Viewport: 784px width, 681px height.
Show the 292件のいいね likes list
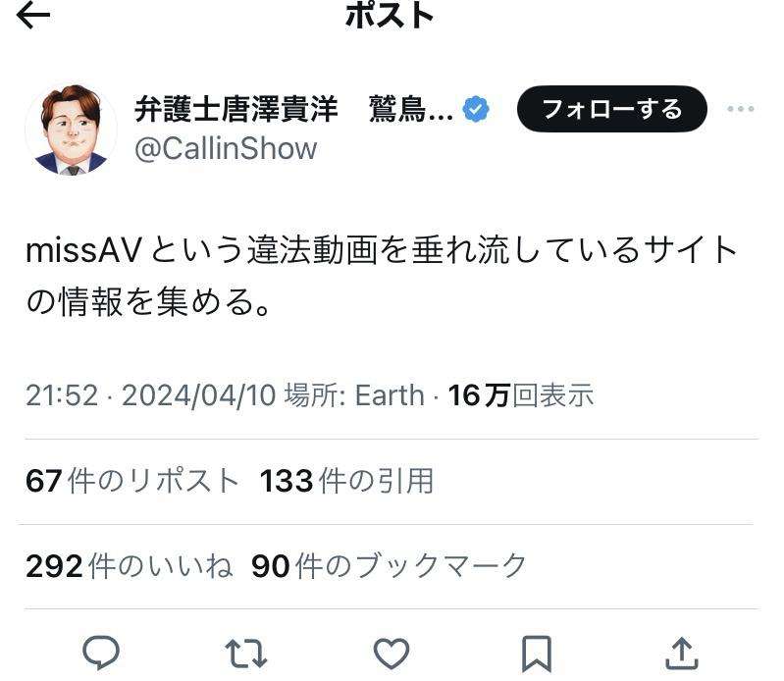tap(129, 566)
